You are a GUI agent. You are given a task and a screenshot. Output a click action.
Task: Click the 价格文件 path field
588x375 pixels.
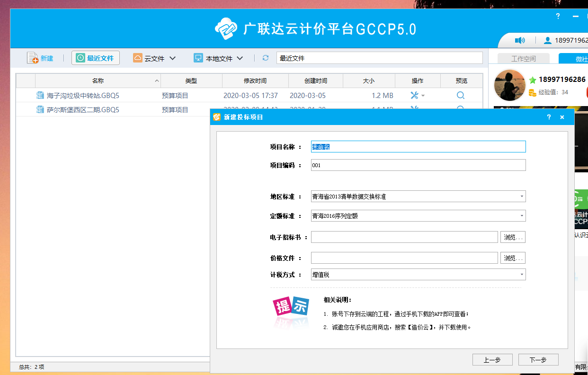(404, 258)
